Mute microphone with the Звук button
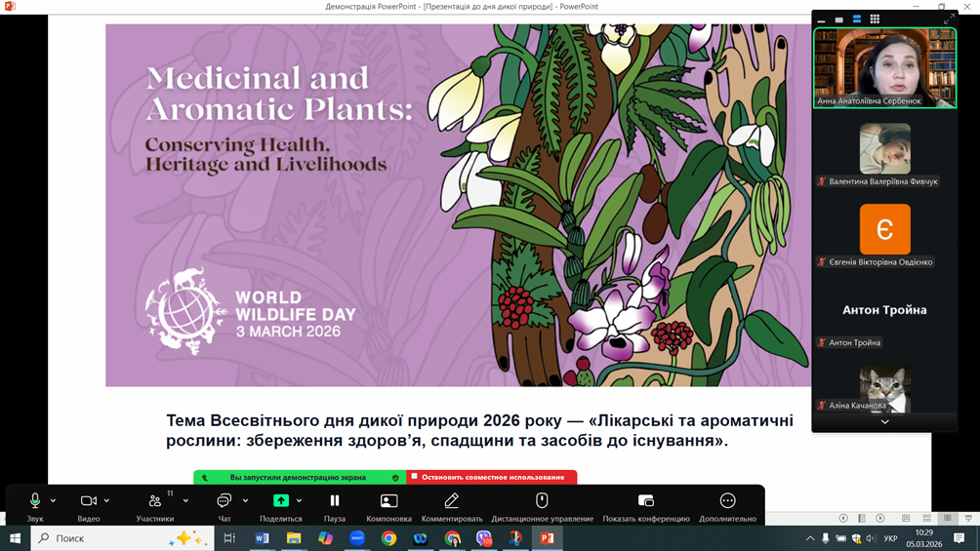This screenshot has width=980, height=551. [35, 501]
